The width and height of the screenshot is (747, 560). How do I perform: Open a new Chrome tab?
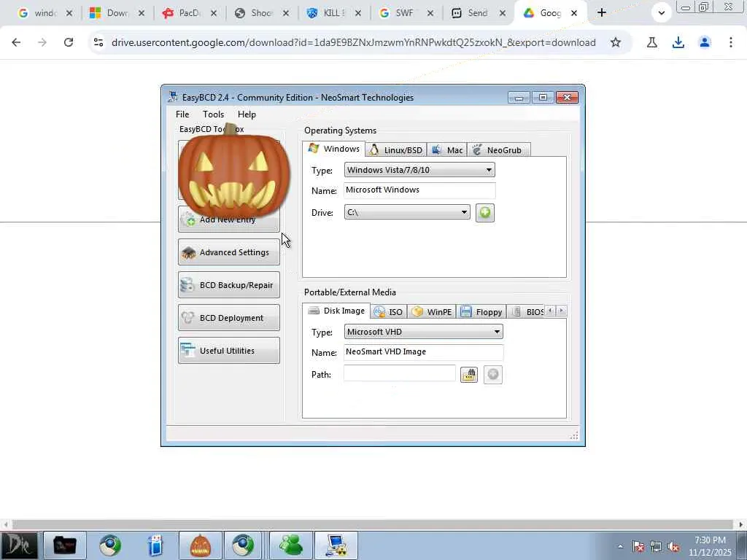tap(601, 13)
